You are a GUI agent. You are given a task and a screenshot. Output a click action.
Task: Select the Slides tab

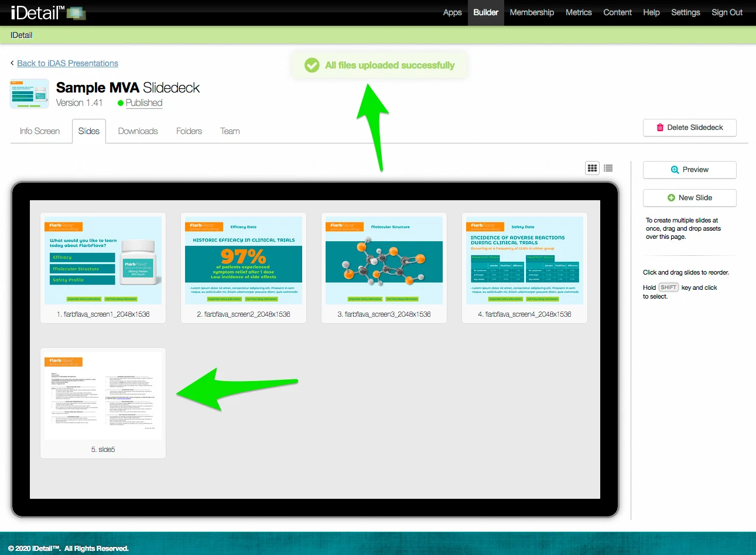(89, 131)
